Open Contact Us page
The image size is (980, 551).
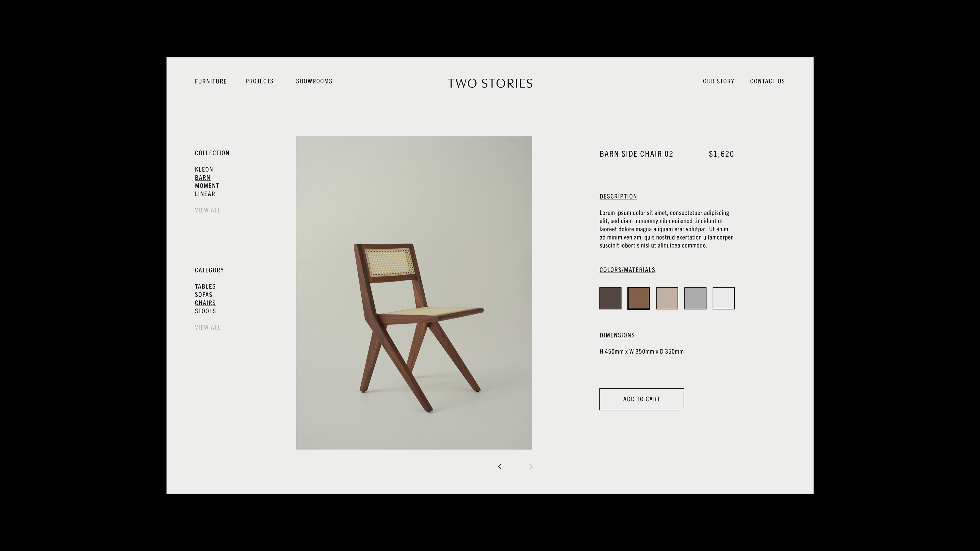coord(767,81)
